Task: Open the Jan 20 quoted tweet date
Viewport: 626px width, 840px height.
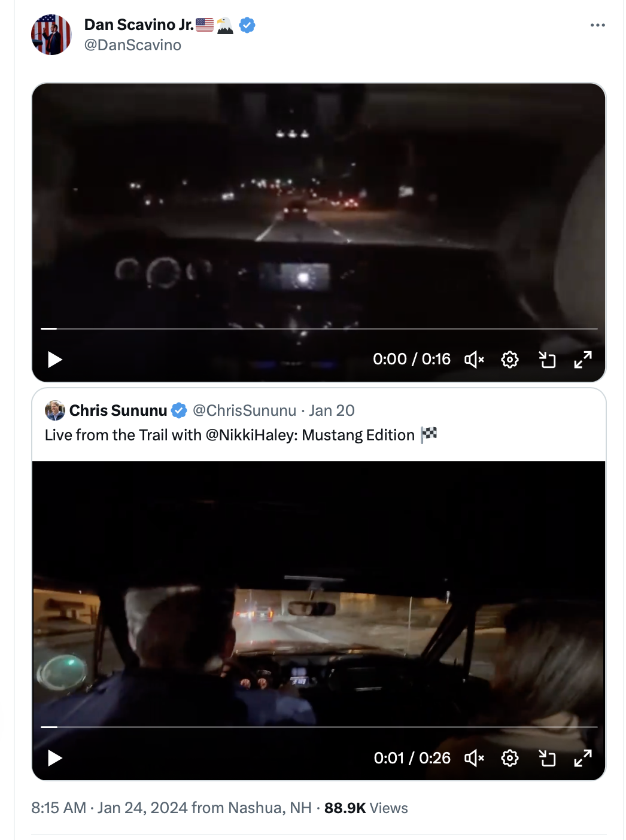Action: (x=332, y=410)
